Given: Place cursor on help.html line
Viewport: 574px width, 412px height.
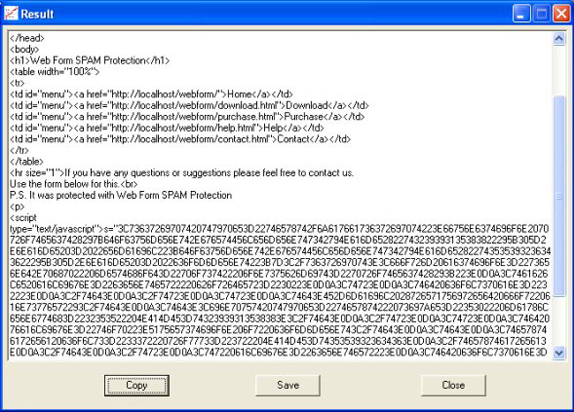Looking at the screenshot, I should [x=167, y=128].
